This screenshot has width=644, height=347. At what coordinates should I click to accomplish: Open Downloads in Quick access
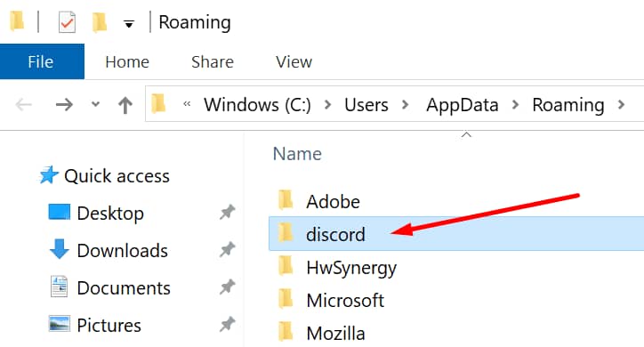[122, 251]
